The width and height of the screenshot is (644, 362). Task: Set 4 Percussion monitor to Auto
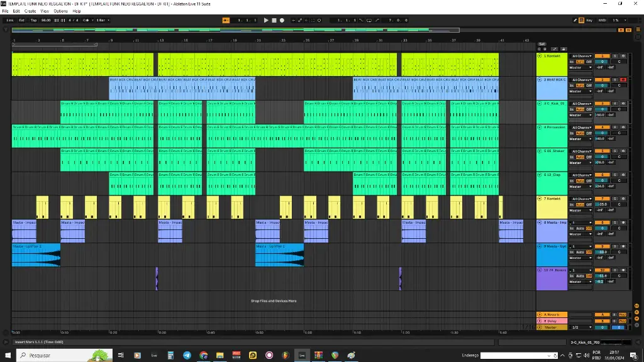(x=580, y=133)
